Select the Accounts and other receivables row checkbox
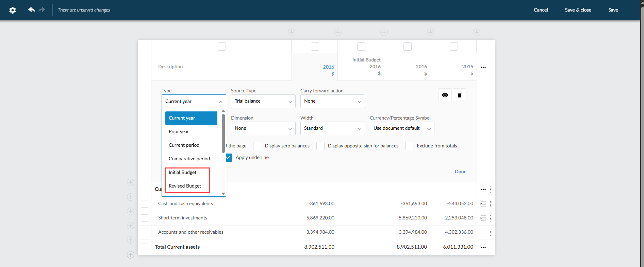The height and width of the screenshot is (267, 644). [145, 232]
